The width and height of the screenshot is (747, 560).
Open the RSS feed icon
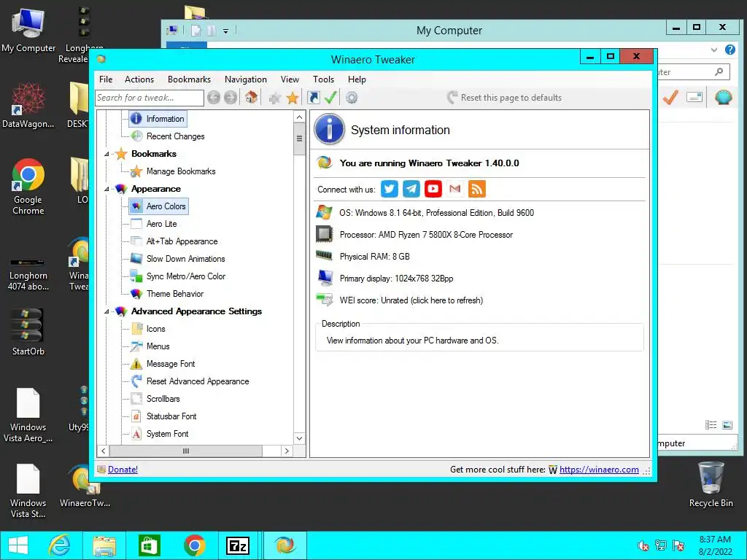pos(477,189)
